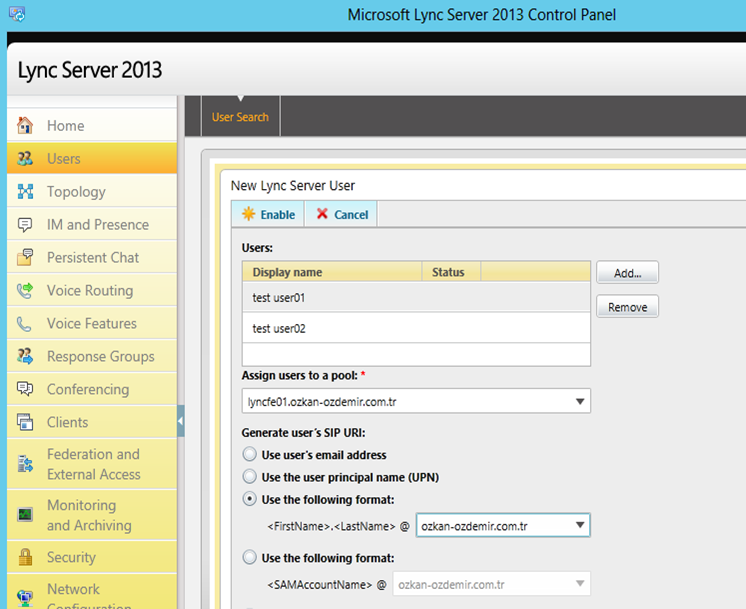746x609 pixels.
Task: Click the Users people icon
Action: point(25,158)
